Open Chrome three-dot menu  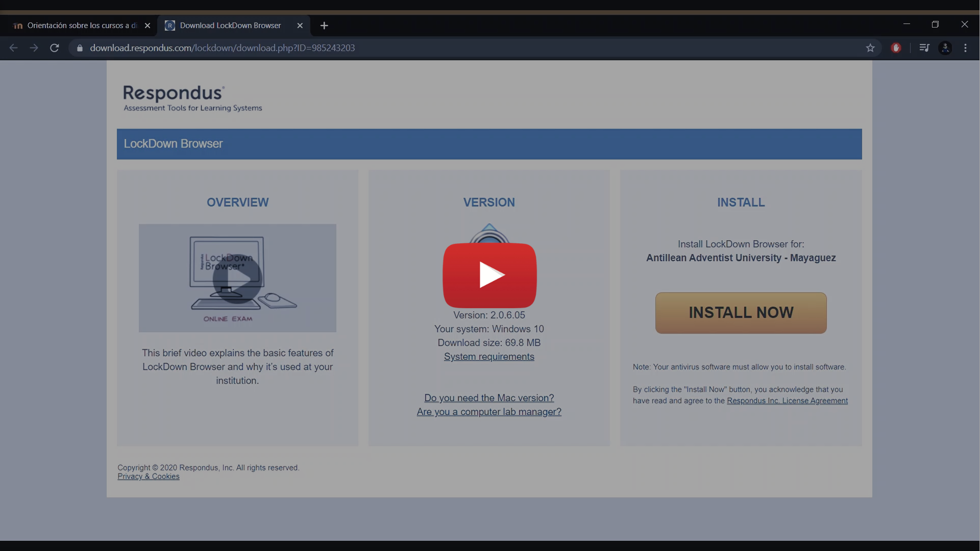click(x=965, y=48)
